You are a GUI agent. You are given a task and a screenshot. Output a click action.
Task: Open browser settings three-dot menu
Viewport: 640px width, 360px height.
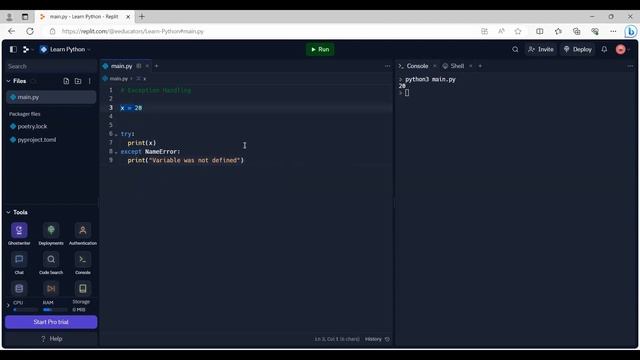(x=613, y=31)
